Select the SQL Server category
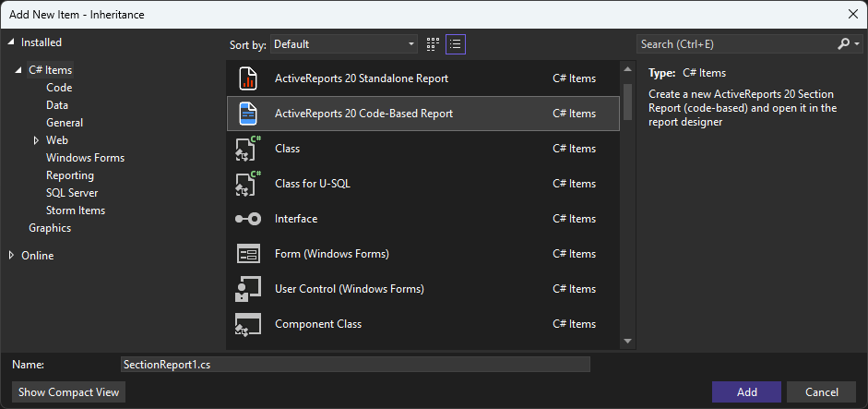Image resolution: width=868 pixels, height=409 pixels. [x=72, y=193]
